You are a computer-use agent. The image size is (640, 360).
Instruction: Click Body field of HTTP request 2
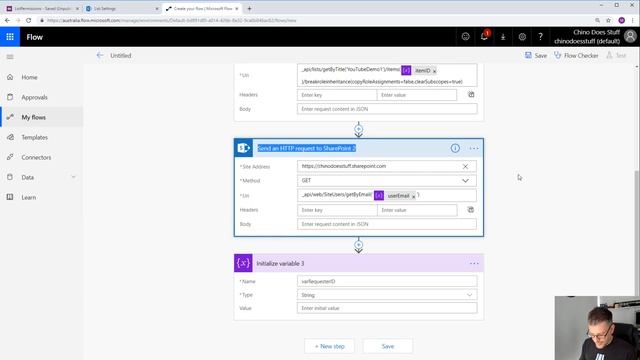[387, 224]
